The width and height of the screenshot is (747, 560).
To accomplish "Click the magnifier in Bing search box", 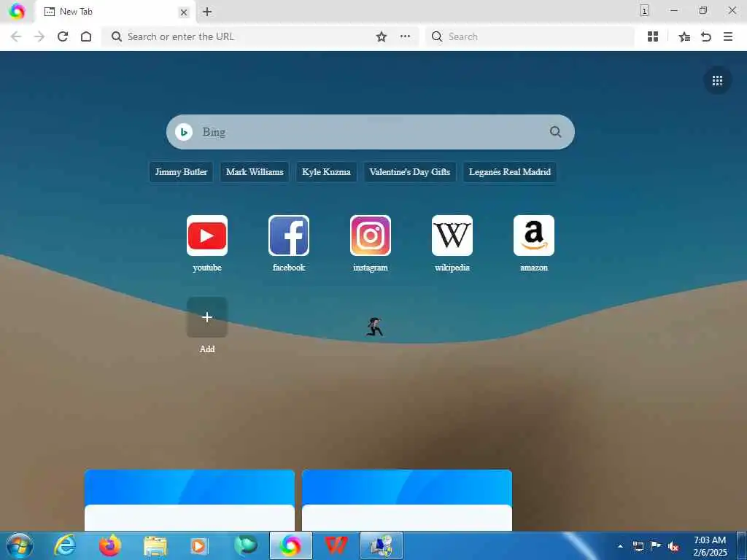I will point(555,132).
